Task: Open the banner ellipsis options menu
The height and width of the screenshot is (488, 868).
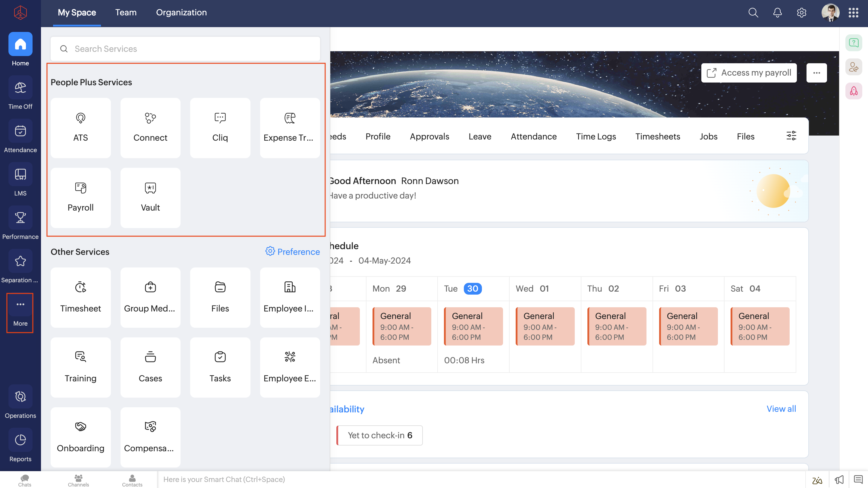Action: pyautogui.click(x=816, y=73)
